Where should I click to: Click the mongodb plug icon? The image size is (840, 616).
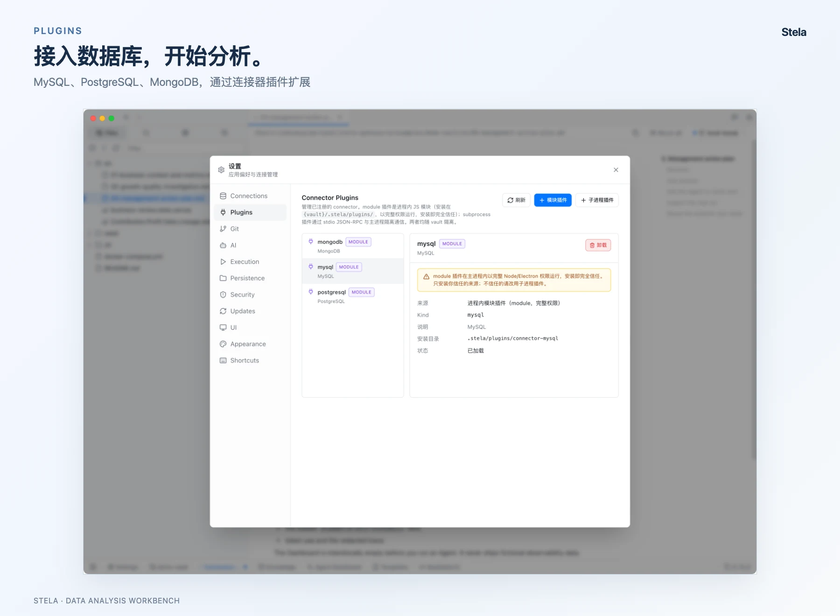(x=311, y=242)
